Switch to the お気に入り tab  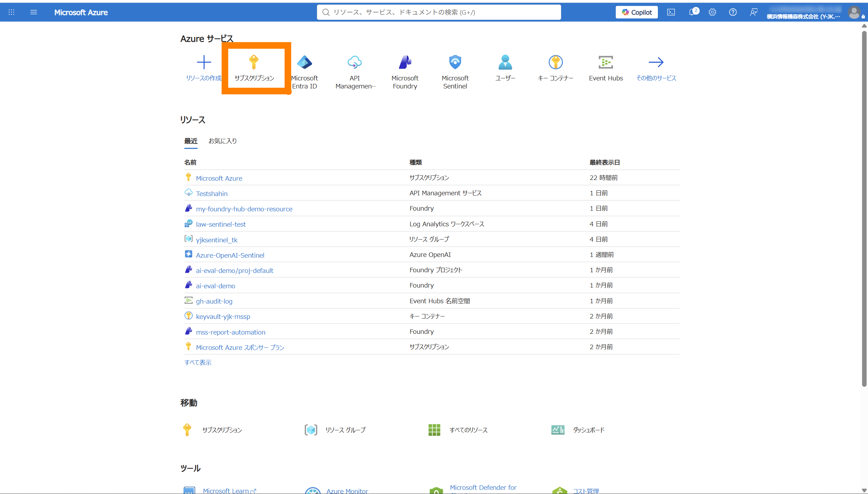[223, 141]
